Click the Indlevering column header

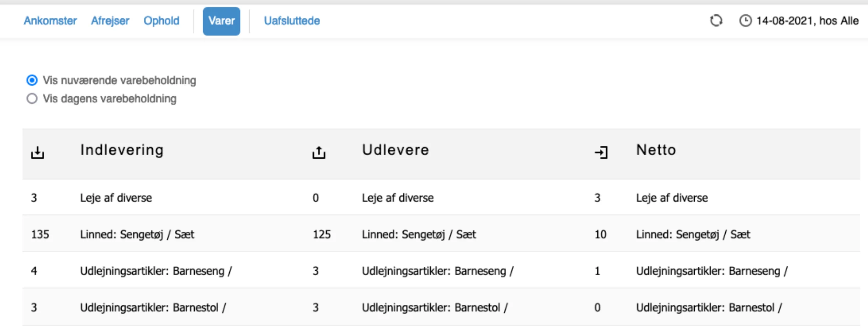tap(122, 150)
